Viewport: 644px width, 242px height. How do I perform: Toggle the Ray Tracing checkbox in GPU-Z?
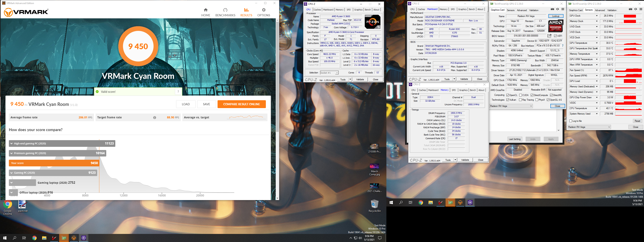pos(520,100)
